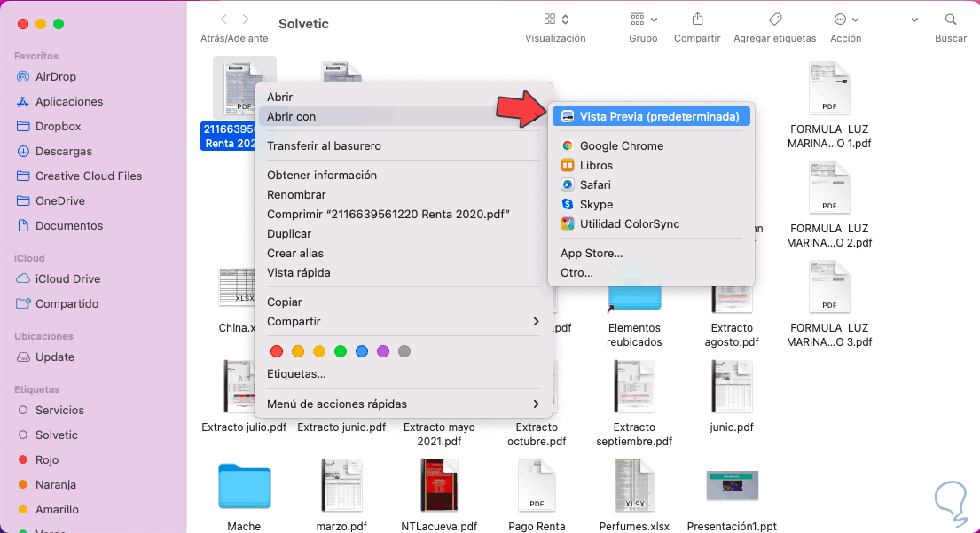Viewport: 980px width, 533px height.
Task: Choose Google Chrome in the Abrir con submenu
Action: 651,145
